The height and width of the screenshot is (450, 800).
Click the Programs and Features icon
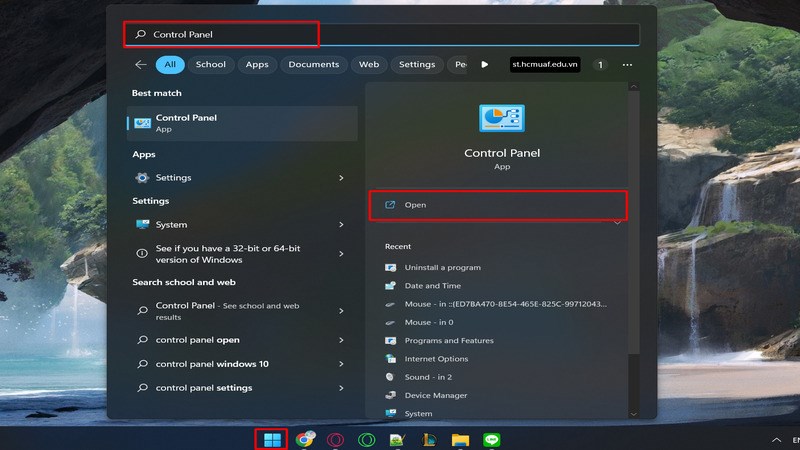tap(391, 340)
